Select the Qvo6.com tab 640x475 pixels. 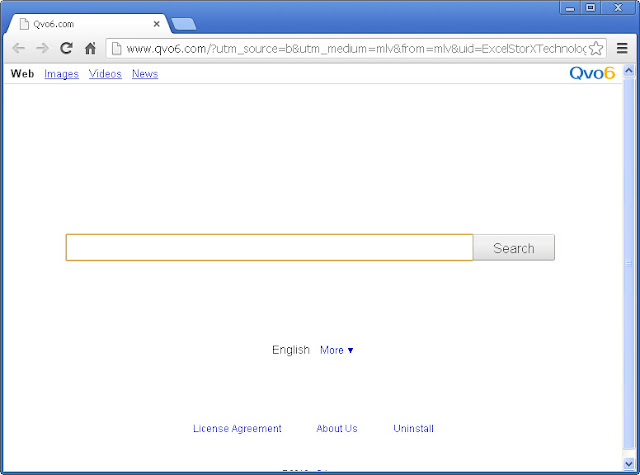pos(87,24)
